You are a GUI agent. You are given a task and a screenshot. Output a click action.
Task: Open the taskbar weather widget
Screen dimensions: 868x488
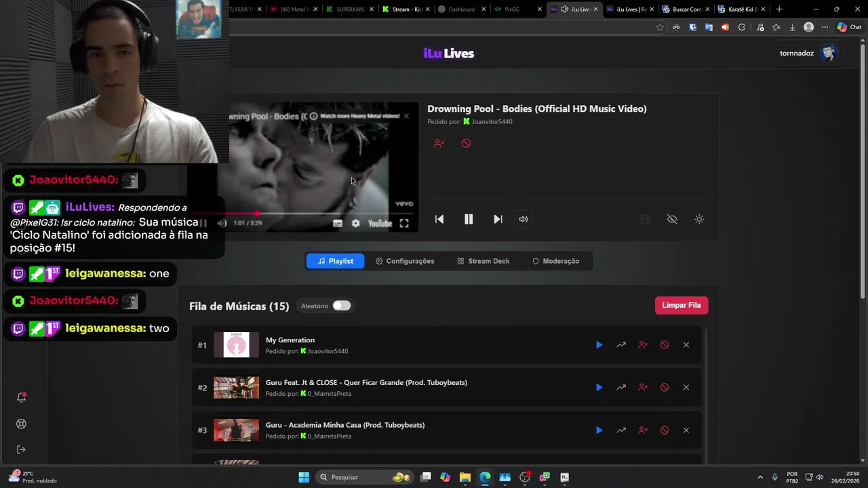[x=33, y=477]
